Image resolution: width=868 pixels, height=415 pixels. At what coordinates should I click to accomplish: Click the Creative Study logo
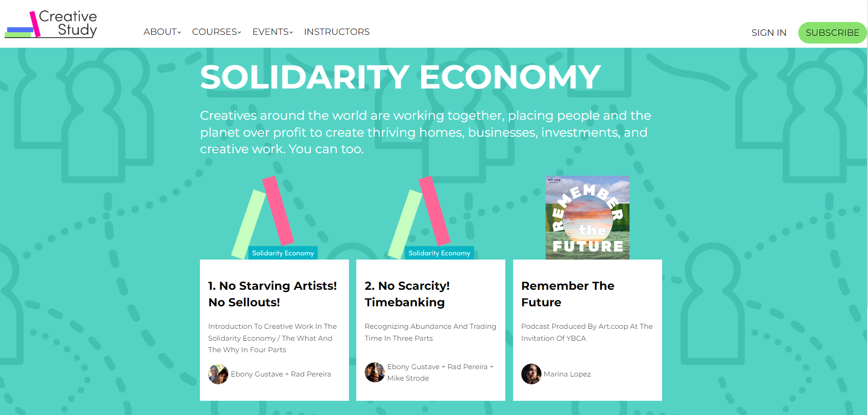click(51, 24)
